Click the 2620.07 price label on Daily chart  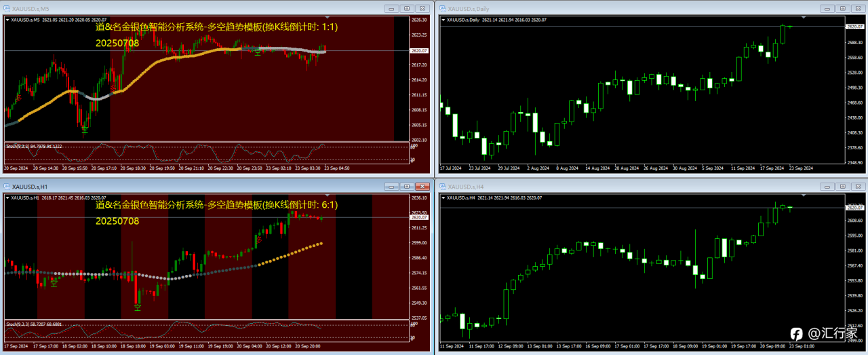[x=855, y=26]
